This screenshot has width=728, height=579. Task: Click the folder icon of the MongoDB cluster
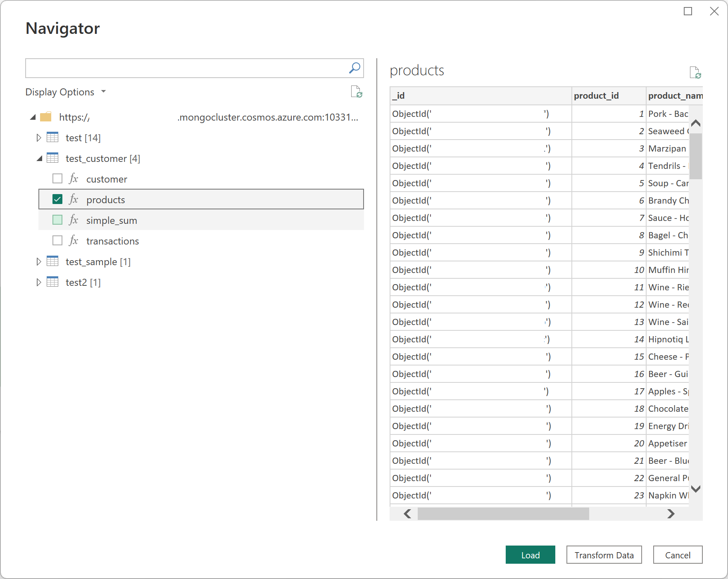coord(46,117)
